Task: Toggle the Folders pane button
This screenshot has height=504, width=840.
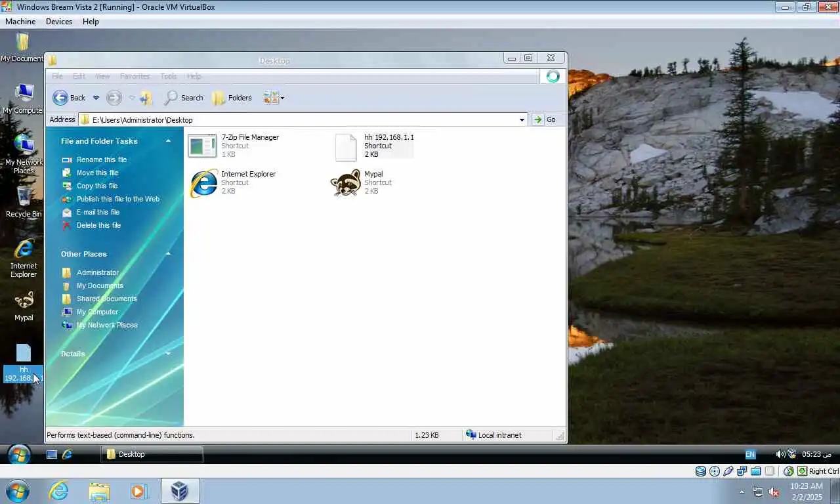Action: [232, 98]
